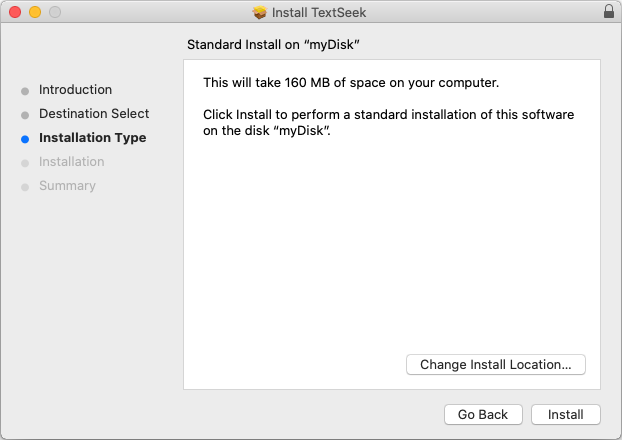
Task: Click the blue bullet beside Installation Type
Action: click(x=25, y=139)
